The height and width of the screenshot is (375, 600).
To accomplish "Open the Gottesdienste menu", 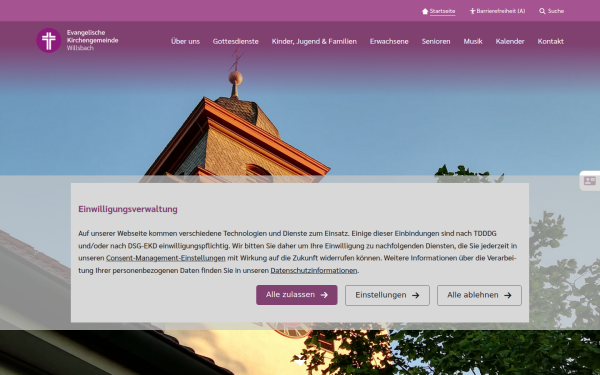I will click(x=236, y=41).
